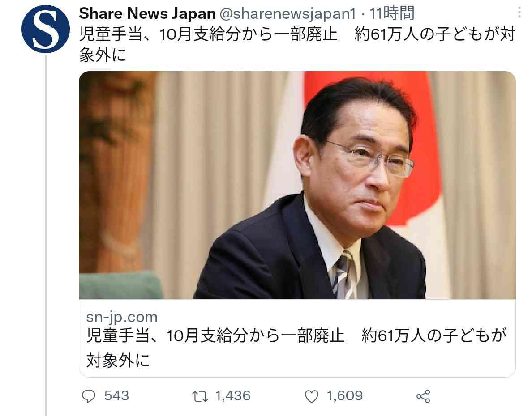Open the three-dot more options menu
Screen dimensions: 532x416
(x=519, y=13)
